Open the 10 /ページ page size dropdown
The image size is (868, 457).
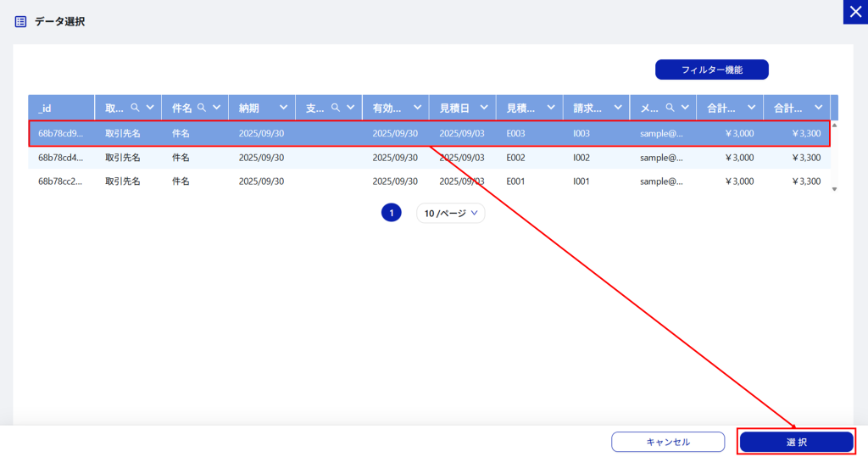click(x=450, y=213)
